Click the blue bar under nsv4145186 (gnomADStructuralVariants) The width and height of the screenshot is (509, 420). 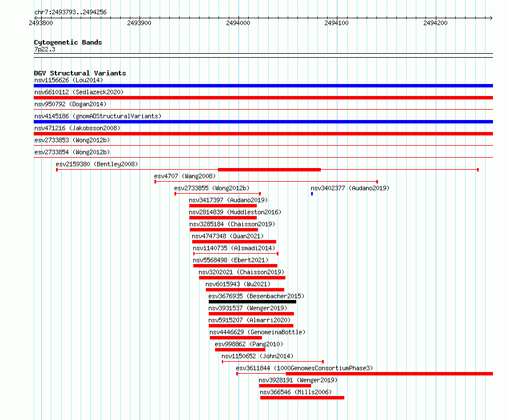(x=263, y=122)
